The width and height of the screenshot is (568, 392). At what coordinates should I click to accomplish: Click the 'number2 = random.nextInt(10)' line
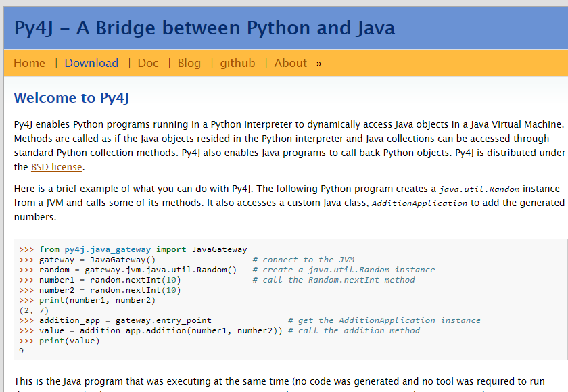110,290
